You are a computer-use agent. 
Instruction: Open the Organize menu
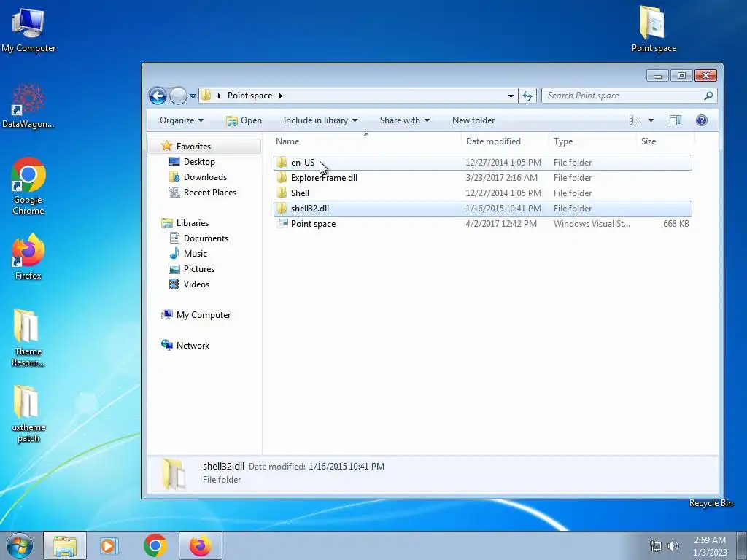point(182,120)
